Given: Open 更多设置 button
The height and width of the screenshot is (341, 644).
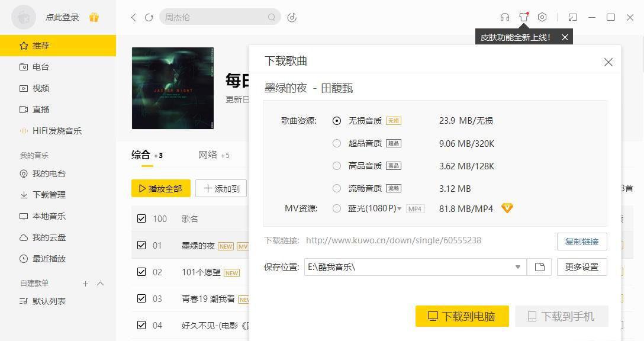Looking at the screenshot, I should point(582,267).
